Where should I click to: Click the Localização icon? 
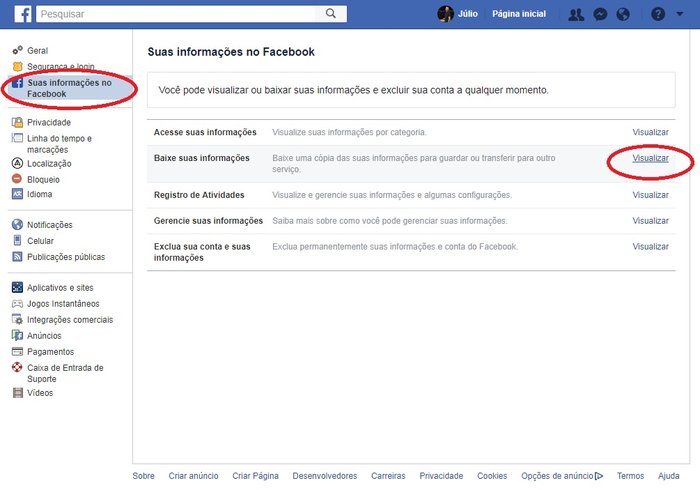(x=17, y=163)
